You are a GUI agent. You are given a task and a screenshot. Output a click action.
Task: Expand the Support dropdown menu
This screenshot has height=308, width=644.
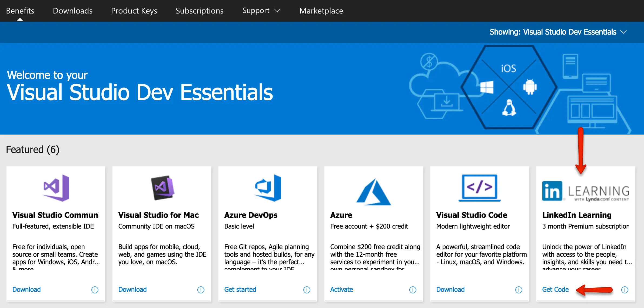point(261,11)
